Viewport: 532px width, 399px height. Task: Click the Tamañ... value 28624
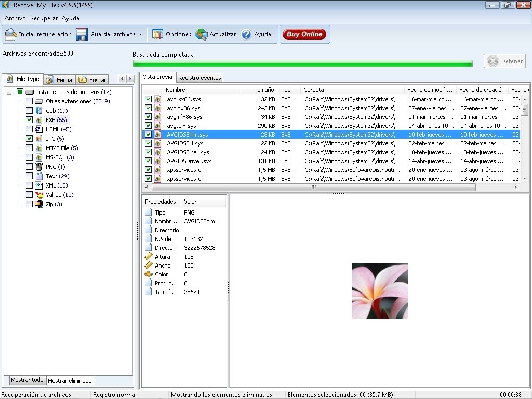pos(192,292)
